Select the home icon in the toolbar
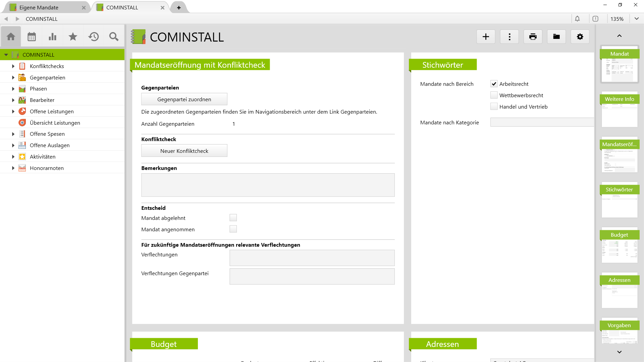Image resolution: width=644 pixels, height=362 pixels. click(x=11, y=36)
